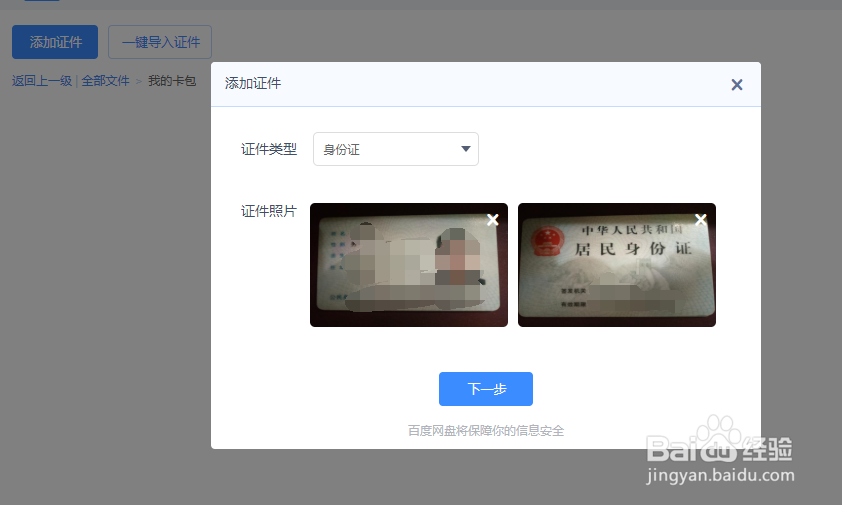Open the 居民身份证 back side thumbnail
Screen dimensions: 842x505
click(616, 265)
